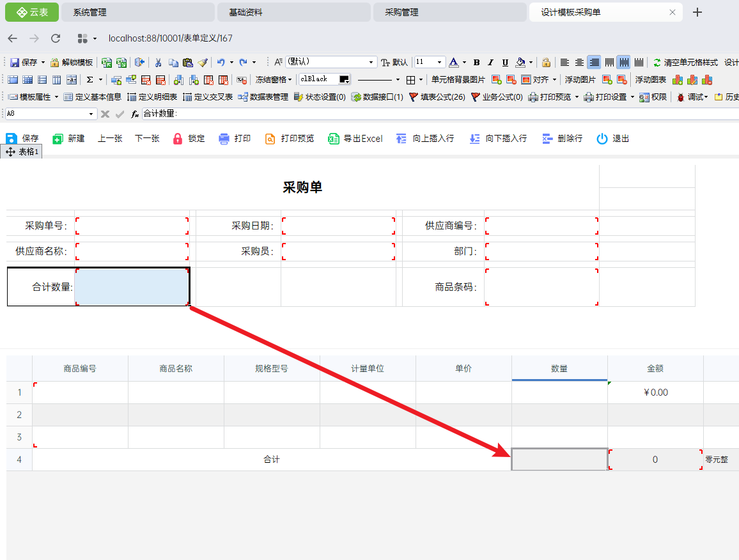Screen dimensions: 739x560
Task: Click the Cut scissors icon
Action: [159, 62]
